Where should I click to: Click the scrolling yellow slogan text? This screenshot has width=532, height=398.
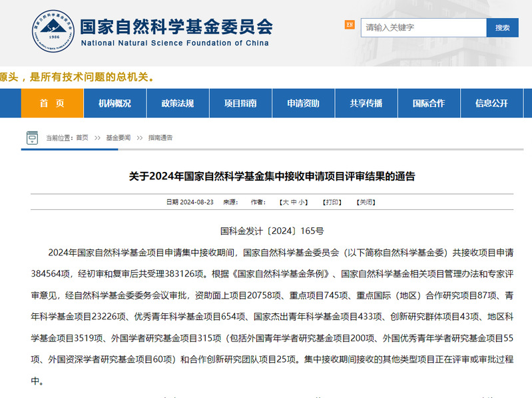[x=77, y=77]
